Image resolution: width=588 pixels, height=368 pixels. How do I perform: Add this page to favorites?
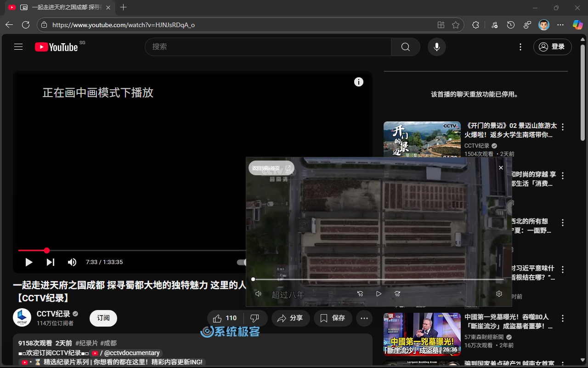456,25
